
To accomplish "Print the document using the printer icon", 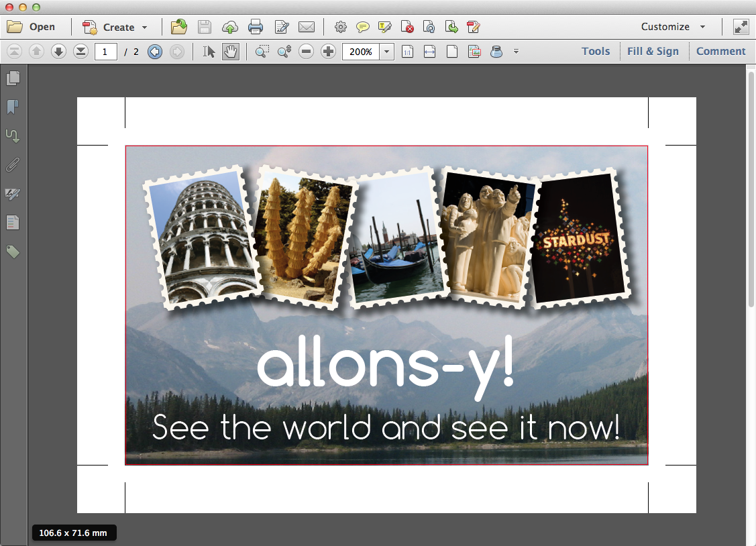I will (256, 27).
